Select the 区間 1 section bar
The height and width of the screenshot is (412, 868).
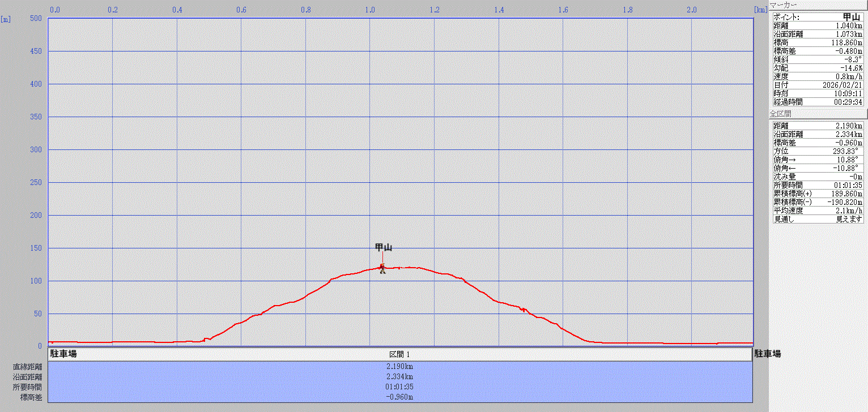pyautogui.click(x=400, y=354)
